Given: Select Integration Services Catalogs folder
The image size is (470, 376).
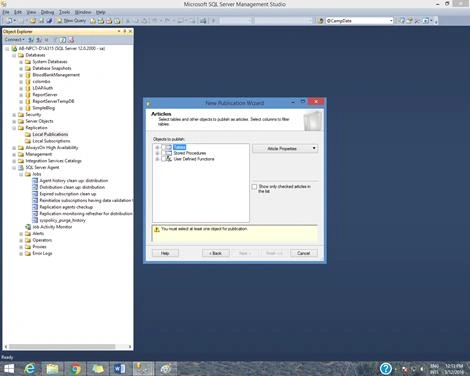Looking at the screenshot, I should [53, 161].
